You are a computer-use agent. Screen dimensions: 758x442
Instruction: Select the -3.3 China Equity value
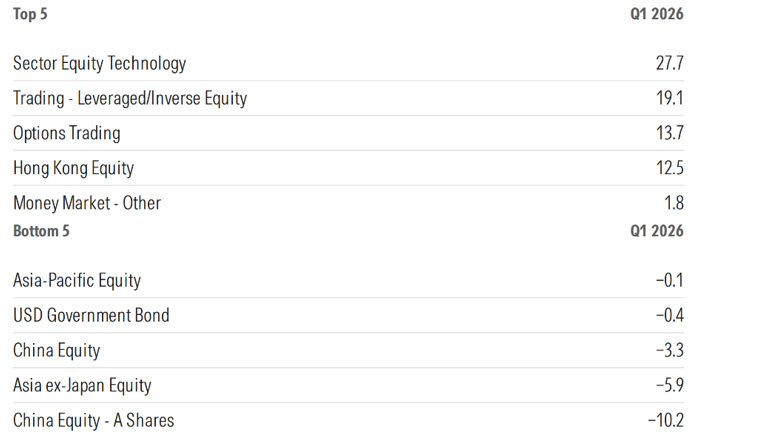(670, 351)
